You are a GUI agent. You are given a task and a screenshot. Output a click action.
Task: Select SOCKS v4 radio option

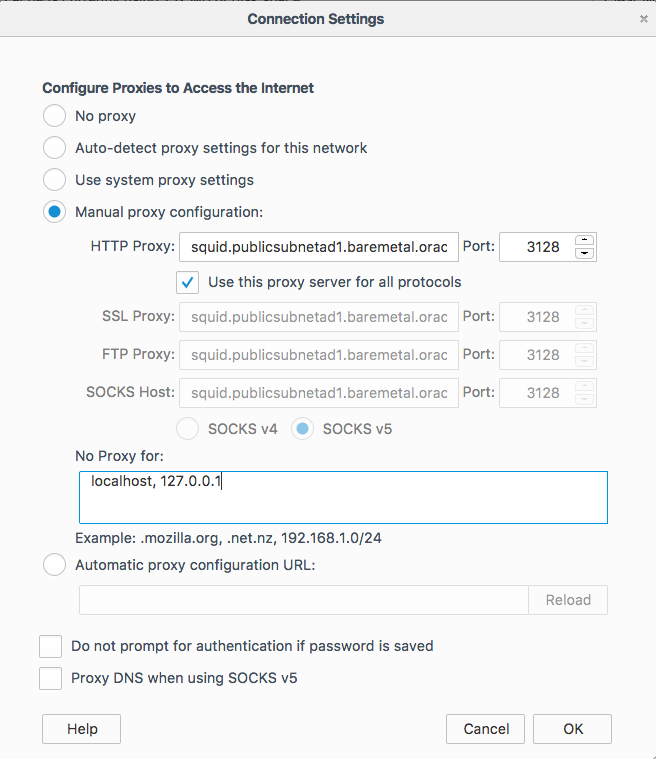tap(187, 429)
